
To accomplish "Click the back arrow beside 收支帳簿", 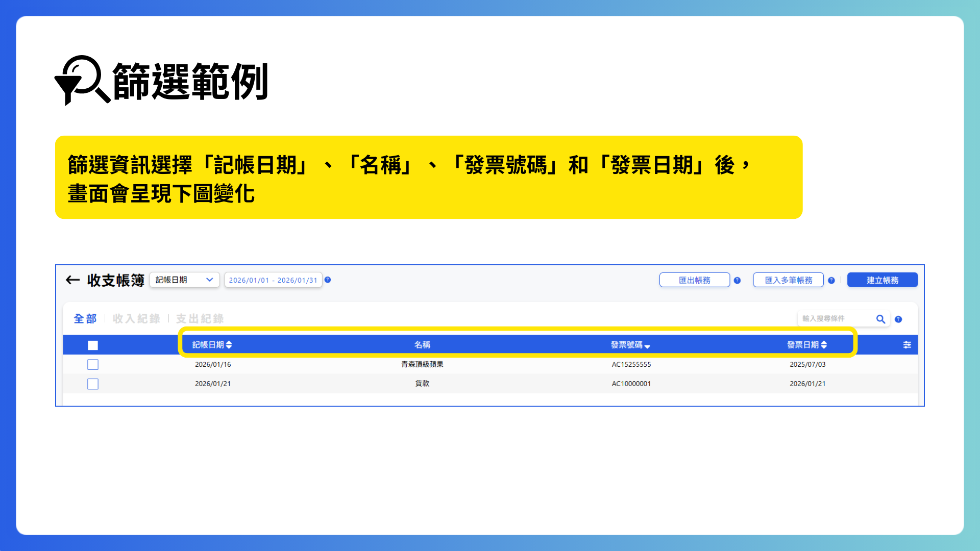I will click(x=72, y=280).
